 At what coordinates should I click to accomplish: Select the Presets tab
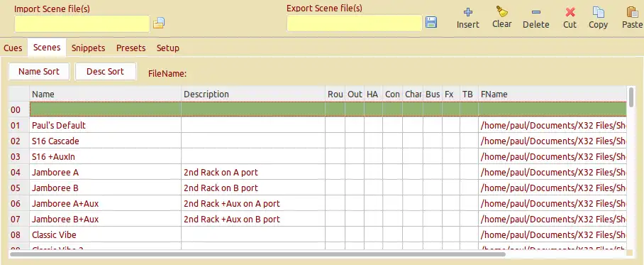pos(131,48)
